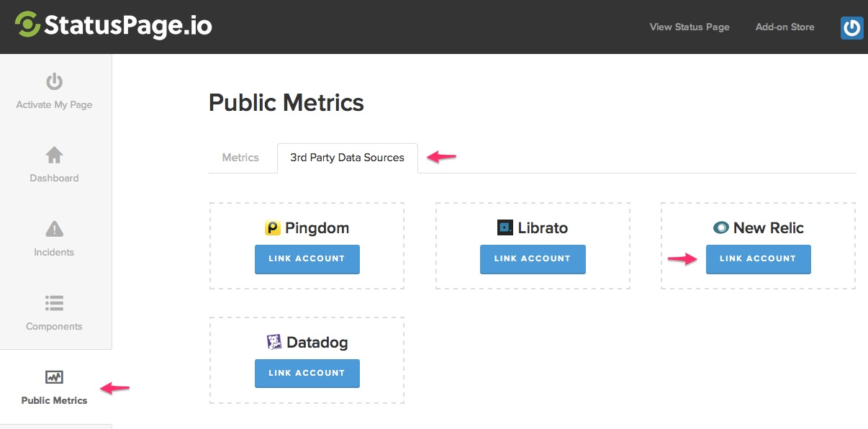Open Components list icon in sidebar

(x=54, y=303)
